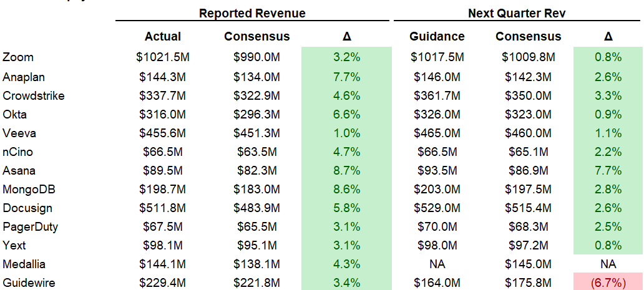This screenshot has height=290, width=644.
Task: Click the Reported Revenue group header
Action: 252,13
